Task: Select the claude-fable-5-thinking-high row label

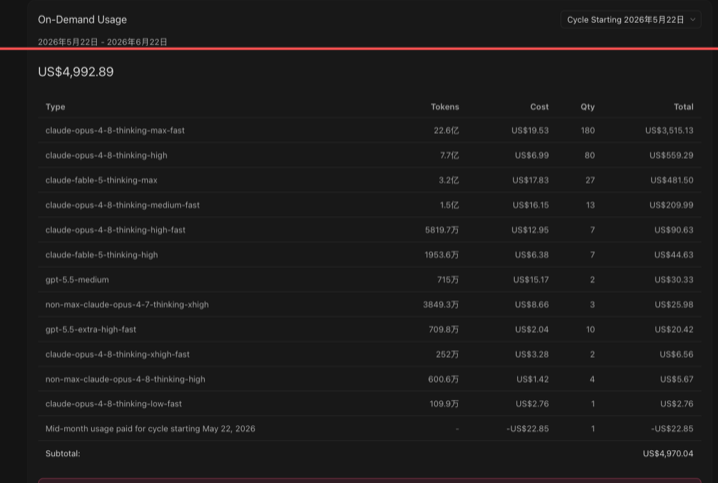Action: (x=102, y=255)
